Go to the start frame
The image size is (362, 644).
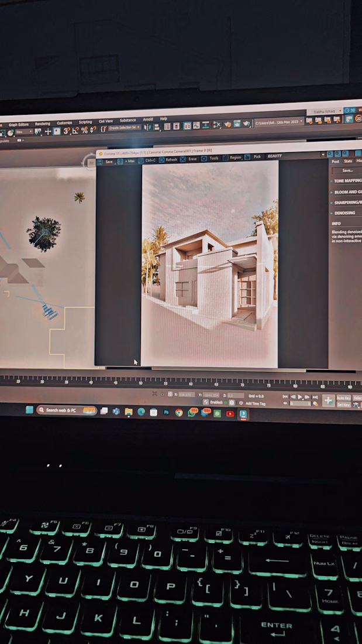point(285,397)
